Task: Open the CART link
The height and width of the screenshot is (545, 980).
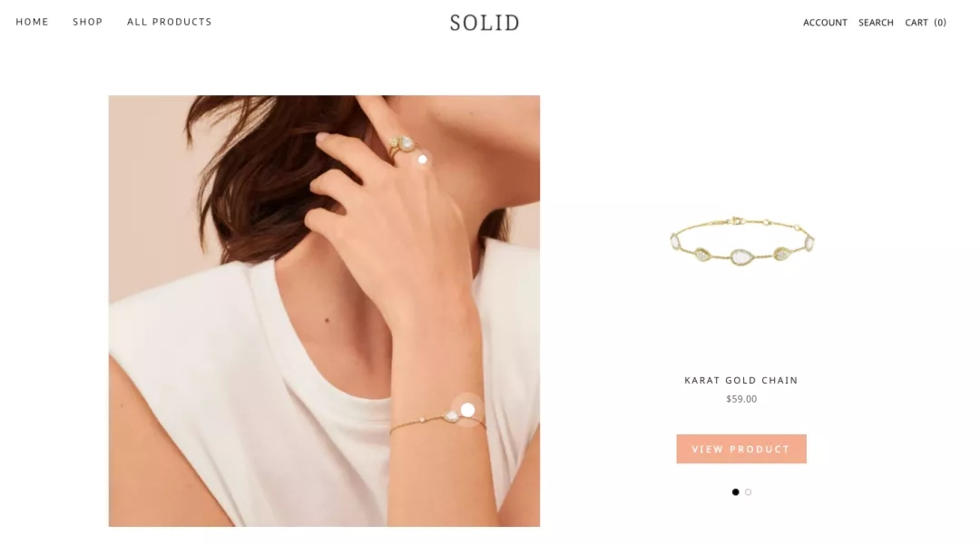Action: (x=926, y=23)
